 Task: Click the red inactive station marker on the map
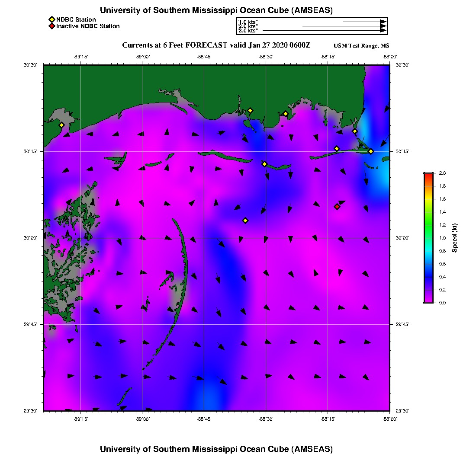(x=337, y=207)
